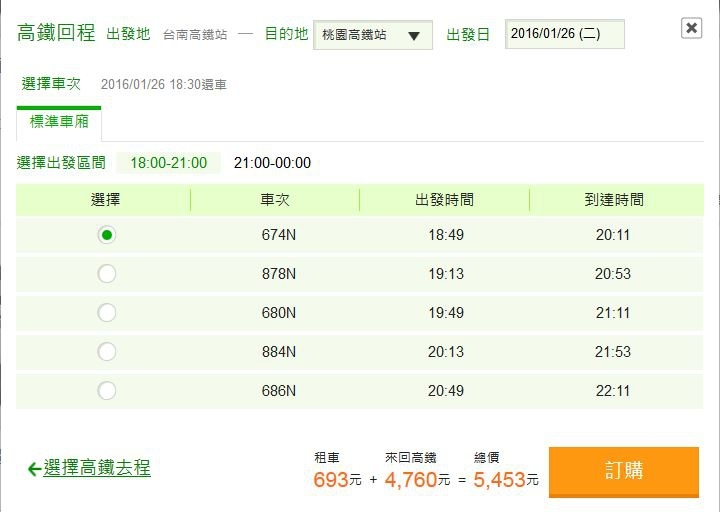
Task: Select radio button for train 878N
Action: pyautogui.click(x=107, y=274)
